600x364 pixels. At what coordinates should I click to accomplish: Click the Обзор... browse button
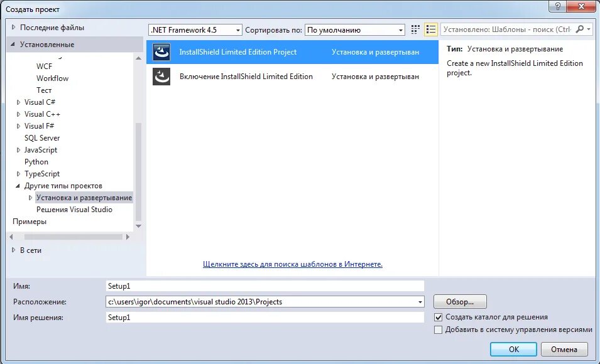click(x=460, y=302)
